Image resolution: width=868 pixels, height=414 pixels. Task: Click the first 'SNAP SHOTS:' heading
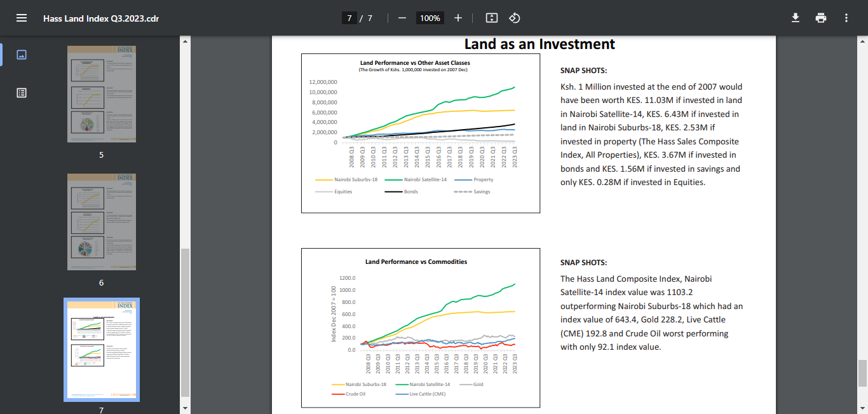(583, 71)
